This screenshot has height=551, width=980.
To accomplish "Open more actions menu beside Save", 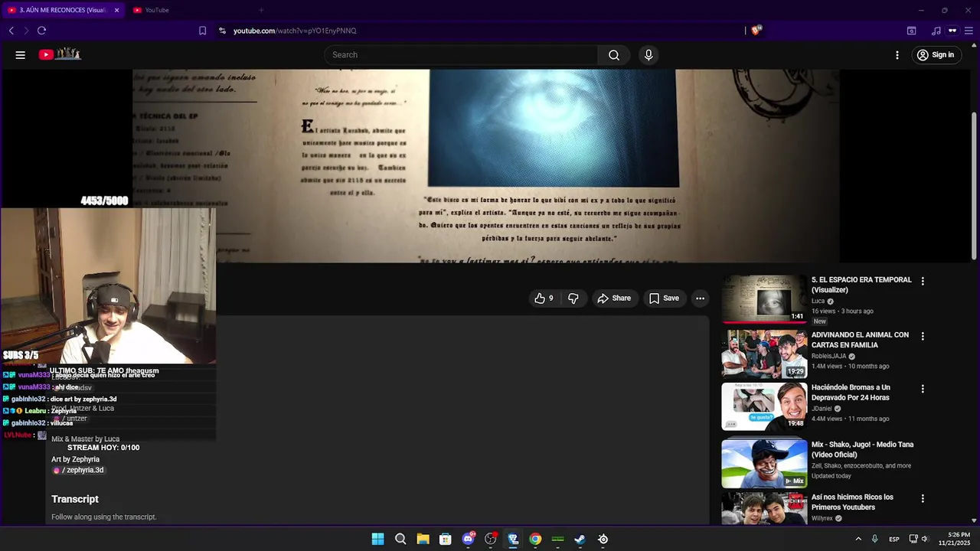I will (700, 298).
